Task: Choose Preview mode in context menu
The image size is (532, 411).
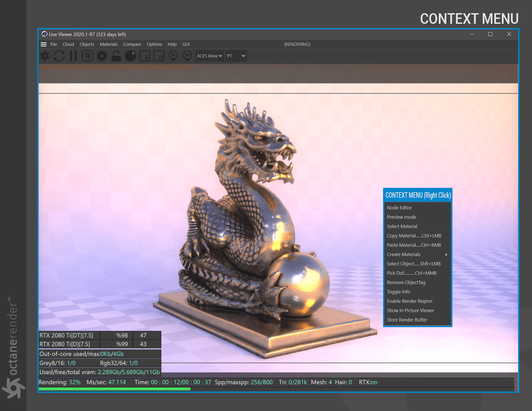Action: [x=417, y=217]
